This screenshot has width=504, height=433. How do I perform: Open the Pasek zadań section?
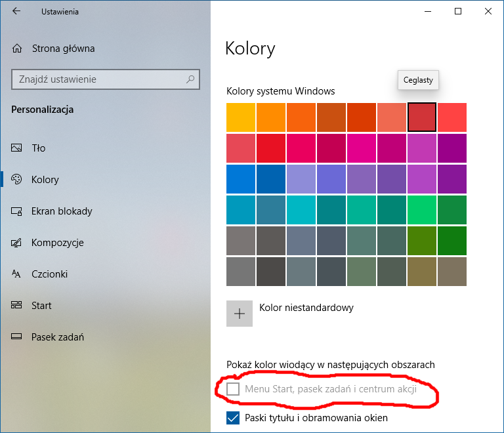58,337
